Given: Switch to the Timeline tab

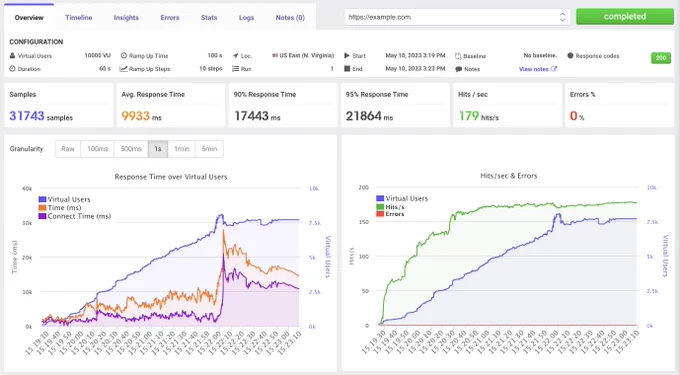Looking at the screenshot, I should pos(78,18).
